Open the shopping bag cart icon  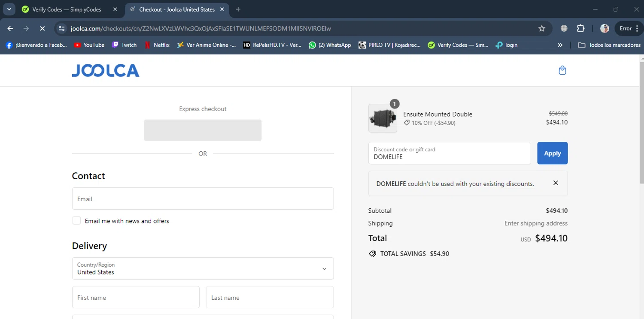[x=562, y=70]
